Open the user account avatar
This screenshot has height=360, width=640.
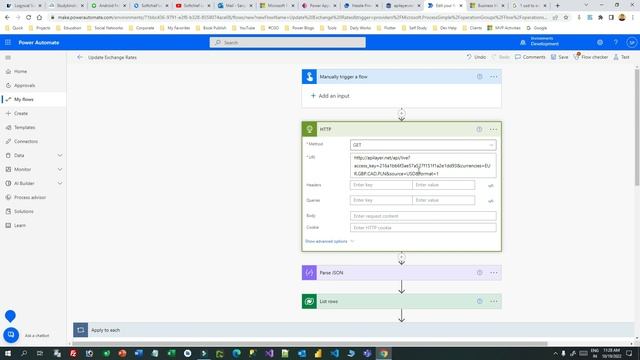tap(631, 42)
